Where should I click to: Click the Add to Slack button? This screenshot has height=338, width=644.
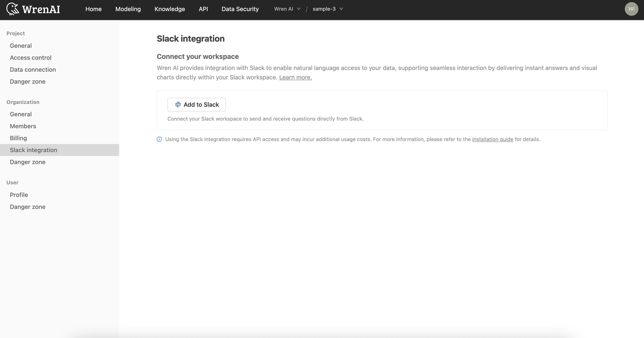pos(196,104)
